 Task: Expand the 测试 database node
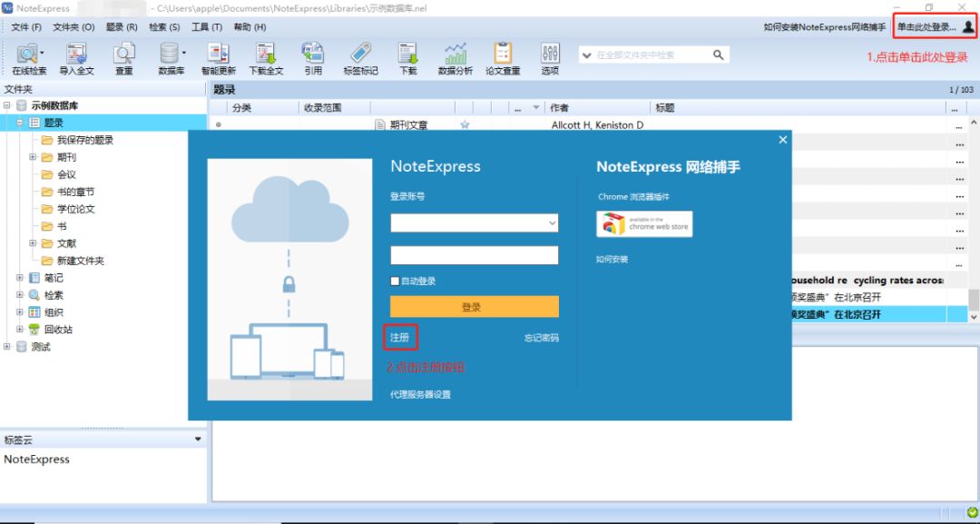pyautogui.click(x=7, y=346)
